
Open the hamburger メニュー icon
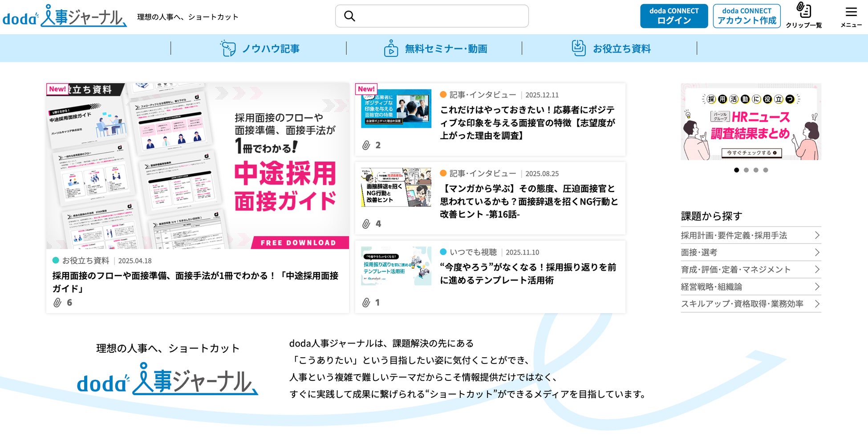tap(851, 17)
